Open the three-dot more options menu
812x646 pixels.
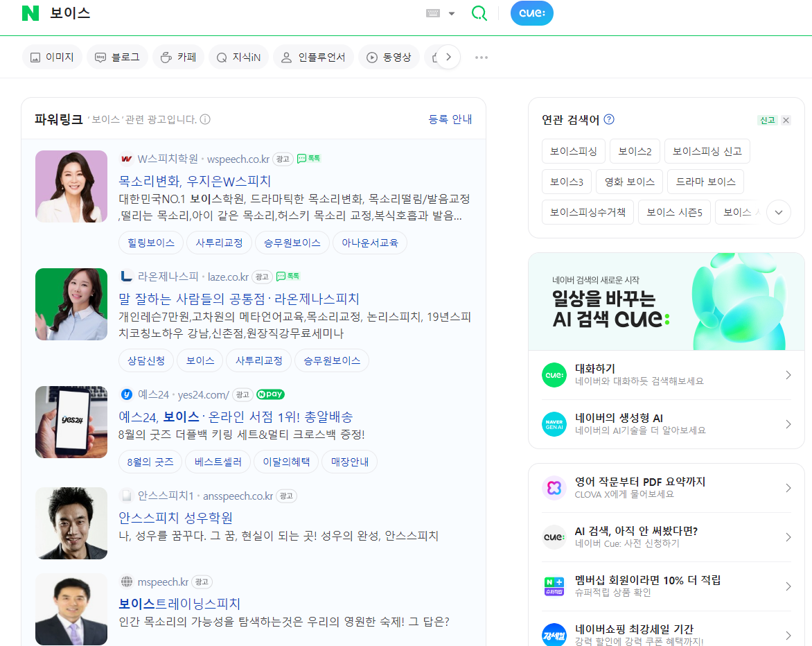pos(482,57)
